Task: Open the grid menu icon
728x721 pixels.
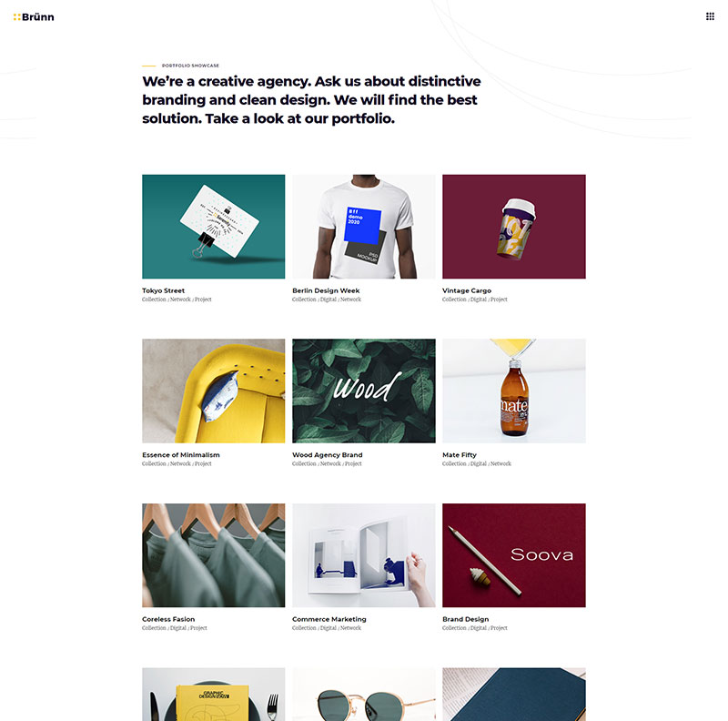Action: pos(710,16)
